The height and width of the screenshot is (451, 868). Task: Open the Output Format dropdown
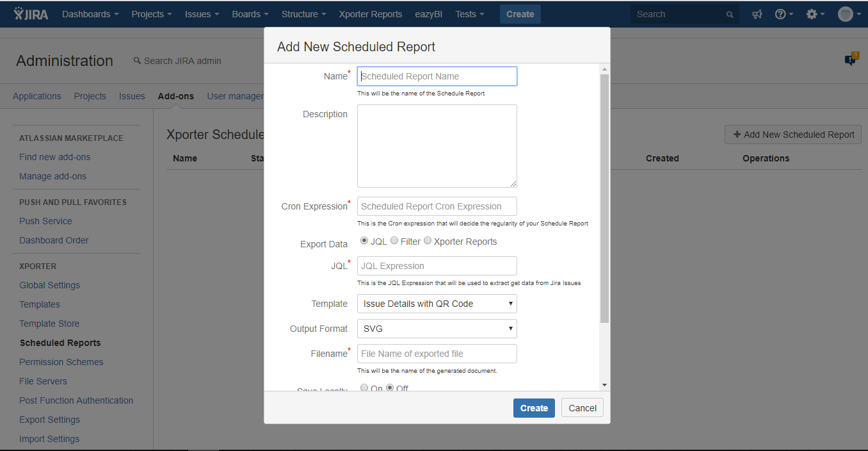point(437,329)
